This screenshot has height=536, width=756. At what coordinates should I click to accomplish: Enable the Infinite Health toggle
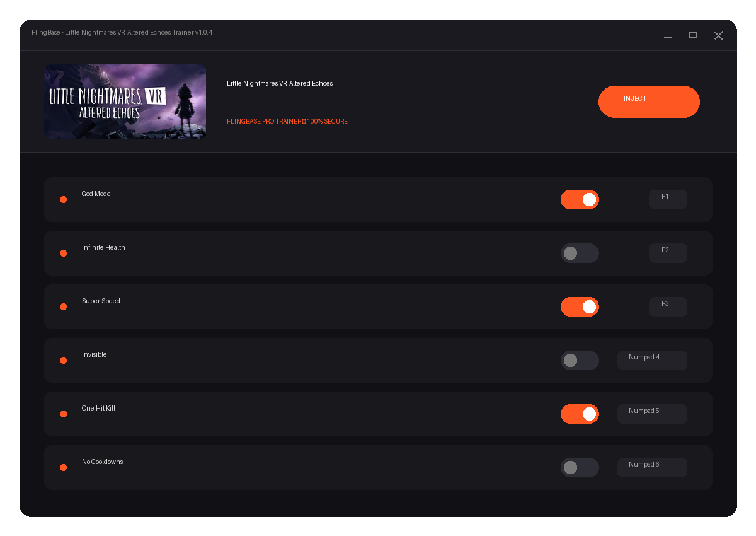[x=580, y=253]
